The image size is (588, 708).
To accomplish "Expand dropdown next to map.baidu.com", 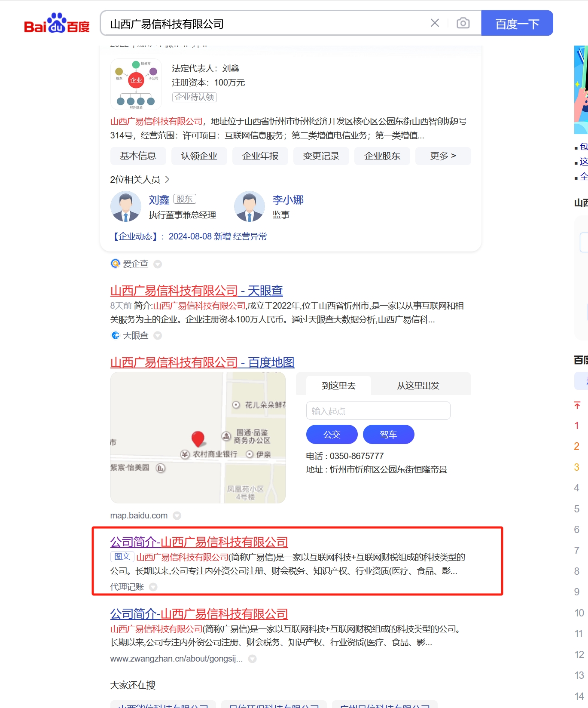I will (x=177, y=515).
